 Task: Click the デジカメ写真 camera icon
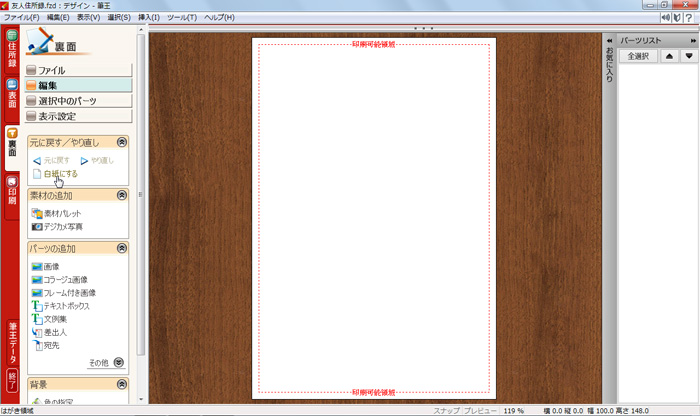37,227
